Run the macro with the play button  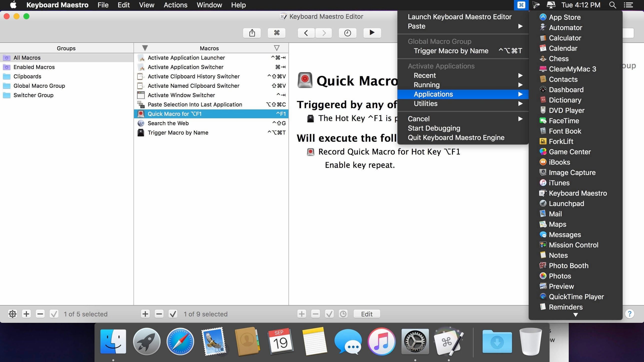(372, 33)
